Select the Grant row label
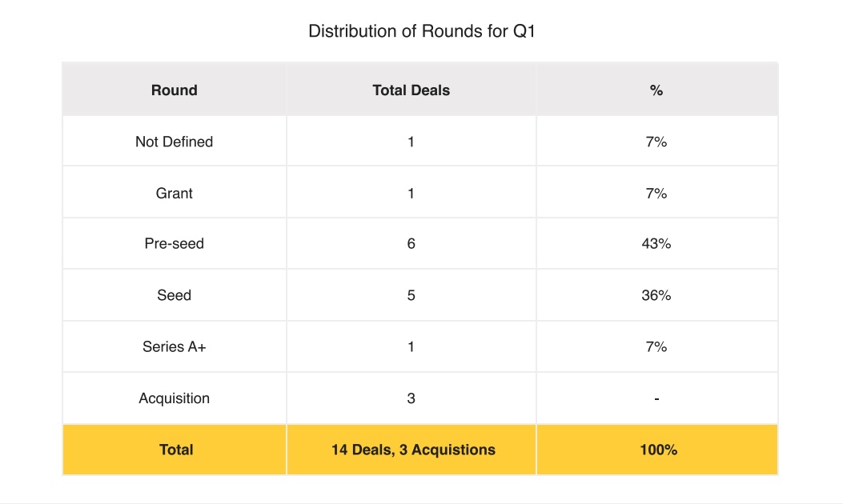Screen dimensions: 843x504 click(174, 193)
